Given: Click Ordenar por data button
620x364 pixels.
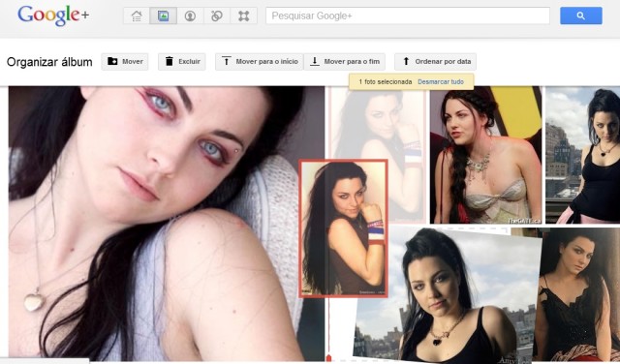Looking at the screenshot, I should [x=435, y=62].
